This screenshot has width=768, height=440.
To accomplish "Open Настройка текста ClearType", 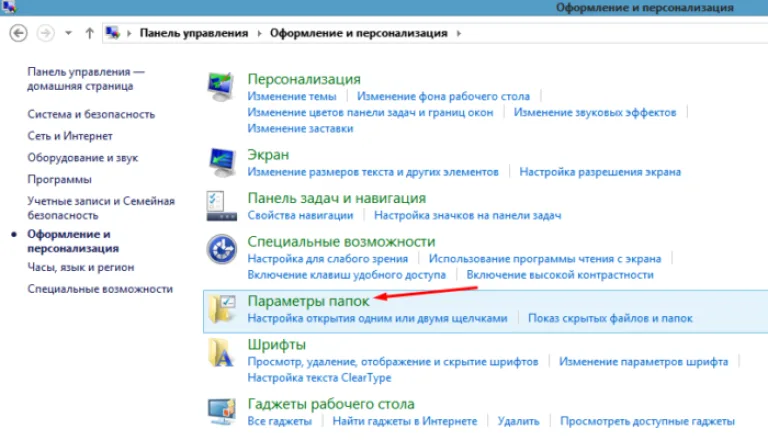I will click(319, 378).
